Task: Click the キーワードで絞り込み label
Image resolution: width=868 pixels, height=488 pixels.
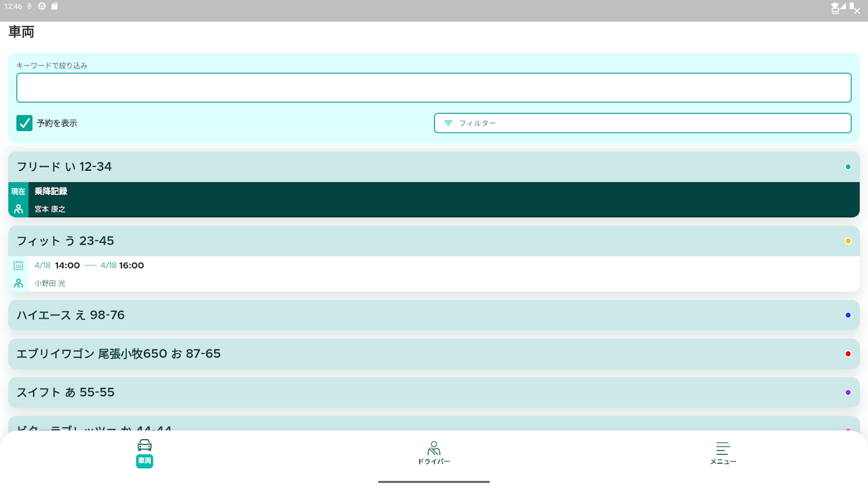Action: point(52,65)
